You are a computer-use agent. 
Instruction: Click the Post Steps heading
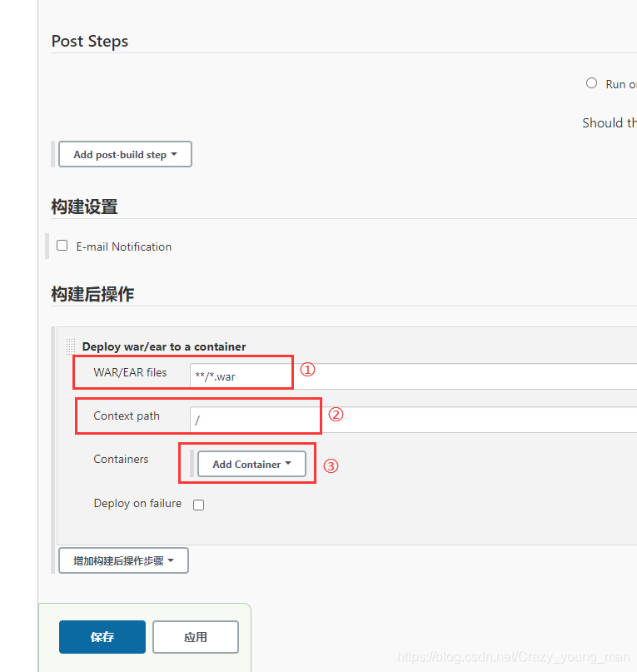click(x=90, y=41)
